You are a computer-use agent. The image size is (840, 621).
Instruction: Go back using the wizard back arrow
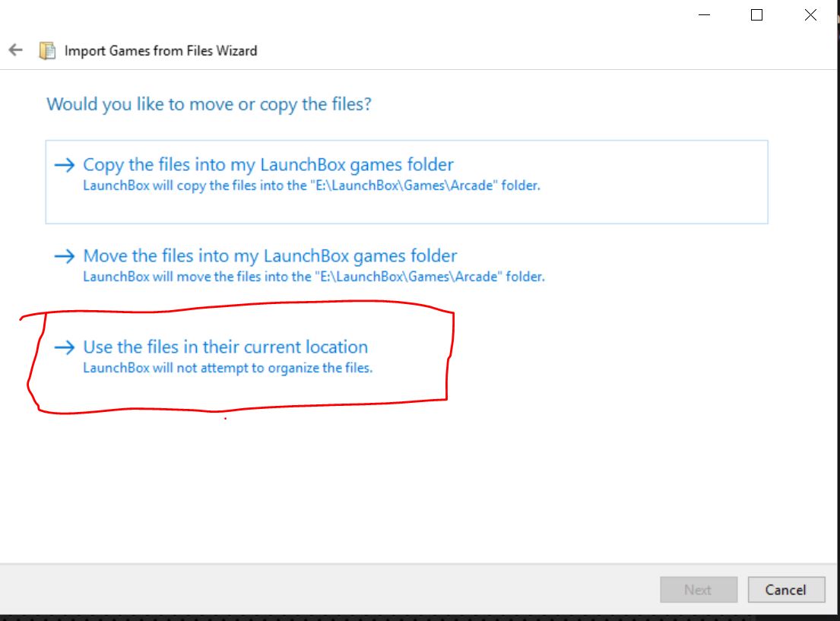[x=15, y=50]
